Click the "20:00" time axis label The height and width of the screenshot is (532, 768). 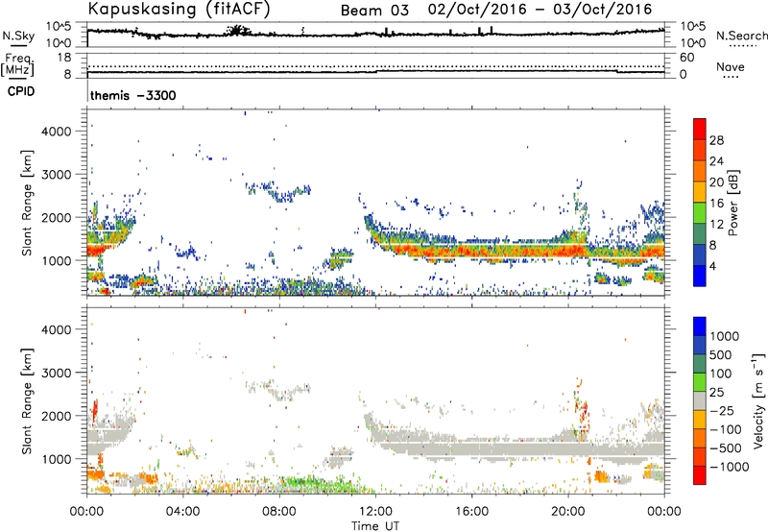pyautogui.click(x=568, y=512)
